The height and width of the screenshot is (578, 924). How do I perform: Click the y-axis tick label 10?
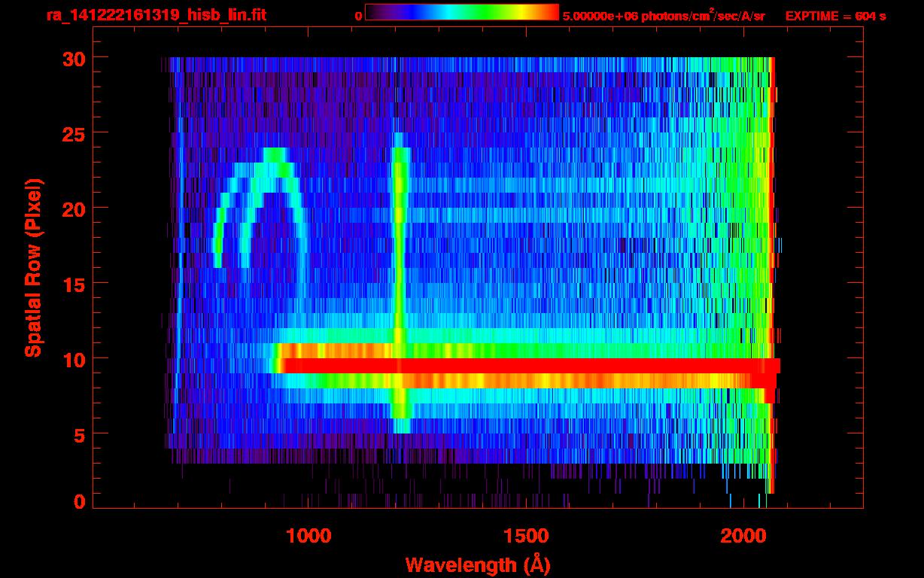point(73,359)
